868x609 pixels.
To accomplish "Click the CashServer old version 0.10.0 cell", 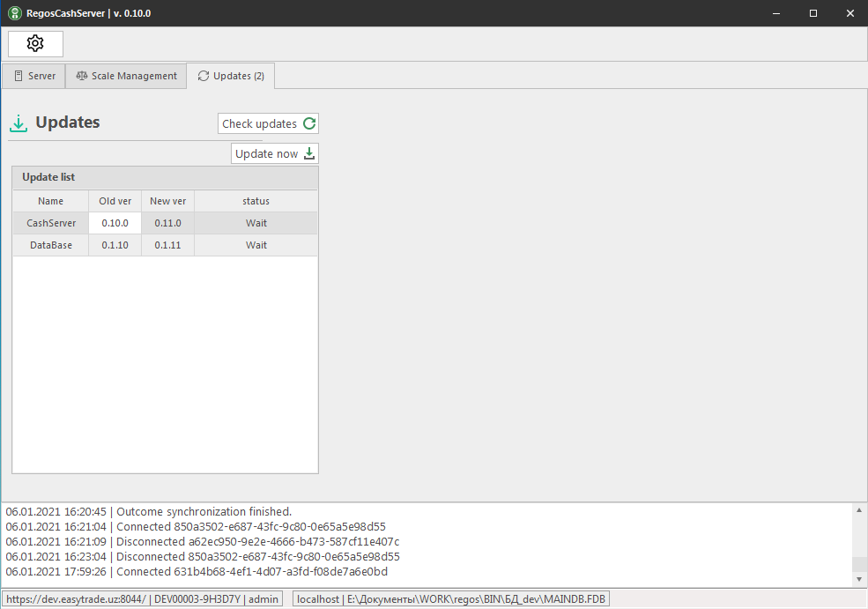I will 115,223.
